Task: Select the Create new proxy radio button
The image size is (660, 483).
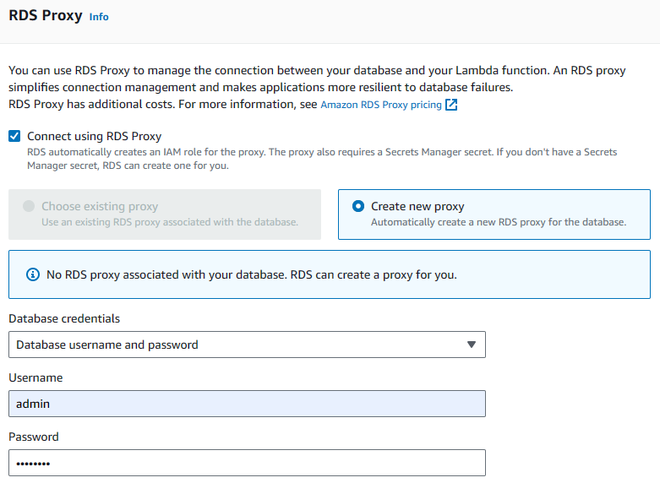Action: click(x=357, y=206)
